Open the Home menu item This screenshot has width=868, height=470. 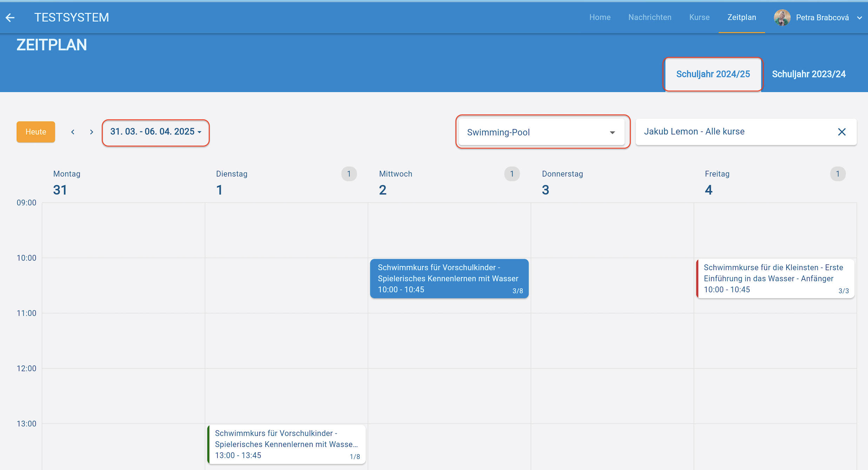[600, 17]
